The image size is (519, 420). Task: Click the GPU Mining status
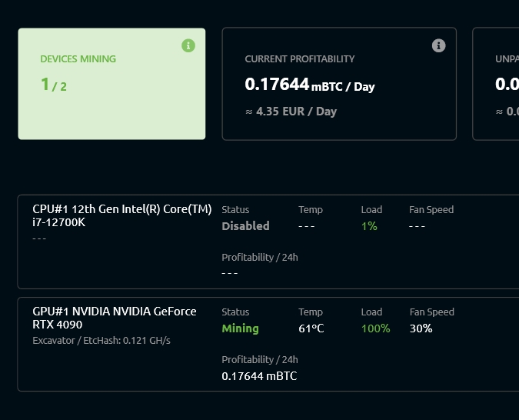pyautogui.click(x=241, y=328)
